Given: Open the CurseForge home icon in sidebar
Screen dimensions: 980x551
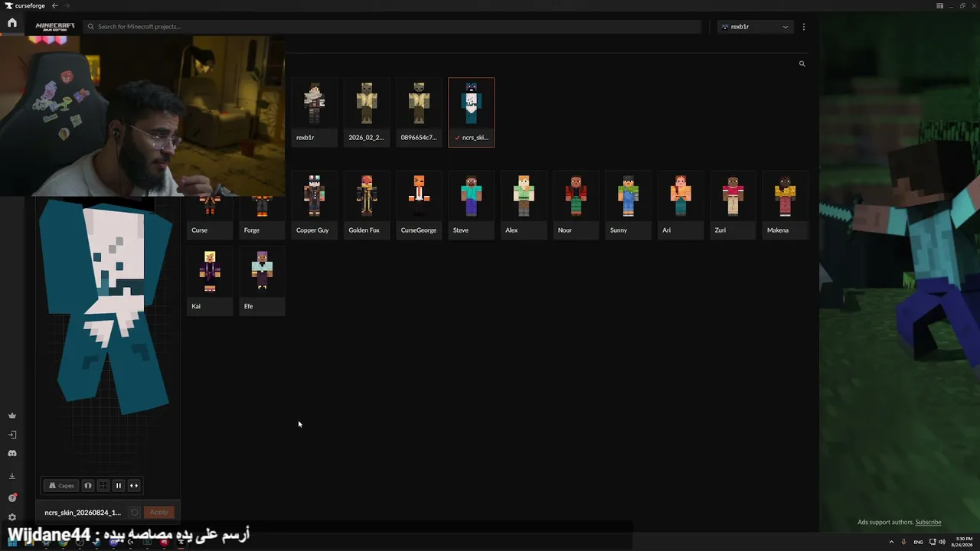Looking at the screenshot, I should tap(12, 23).
